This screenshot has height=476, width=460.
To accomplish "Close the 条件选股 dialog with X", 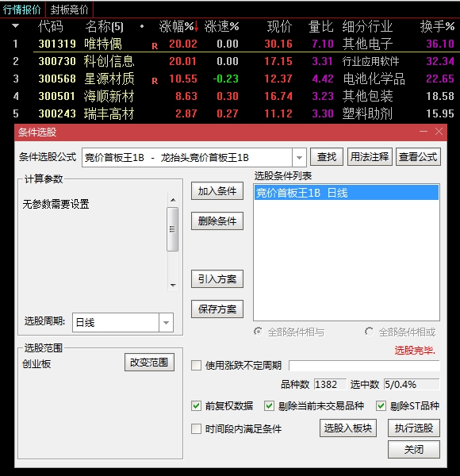I will point(439,132).
